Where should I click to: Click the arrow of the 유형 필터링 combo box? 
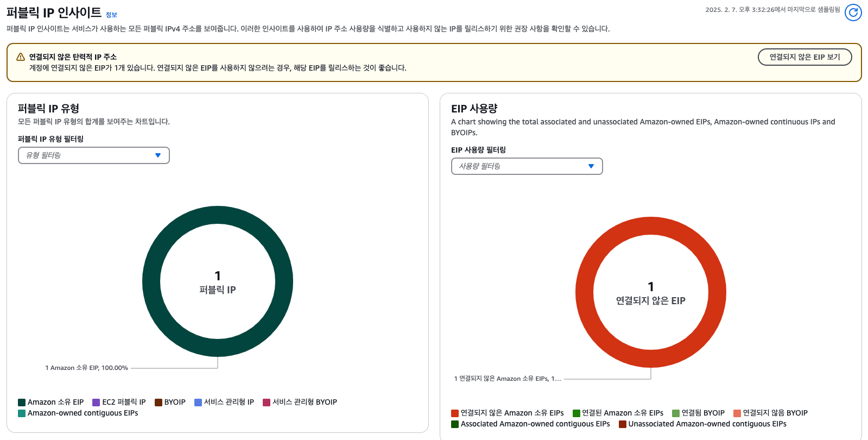158,155
